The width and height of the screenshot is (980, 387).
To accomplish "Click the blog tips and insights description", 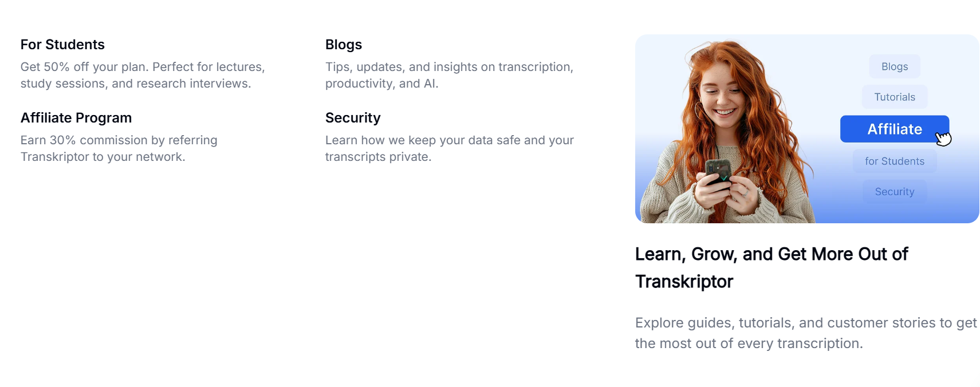I will coord(449,75).
